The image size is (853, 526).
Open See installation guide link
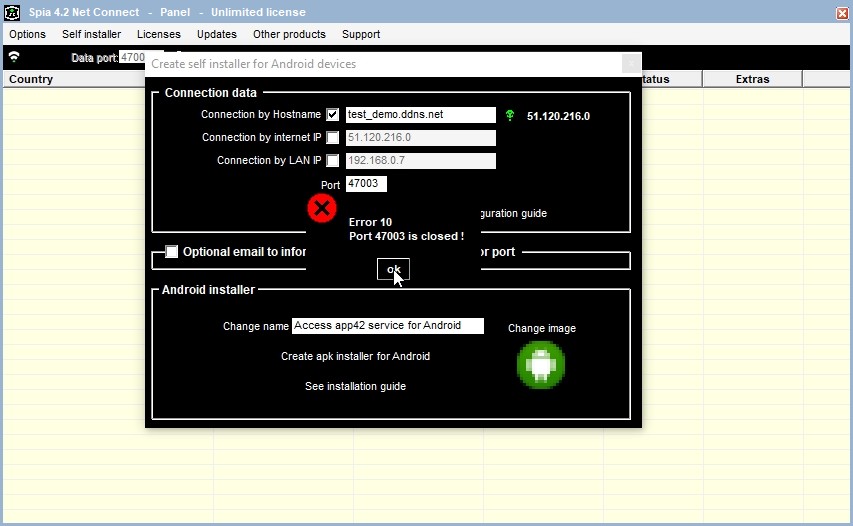[x=355, y=386]
